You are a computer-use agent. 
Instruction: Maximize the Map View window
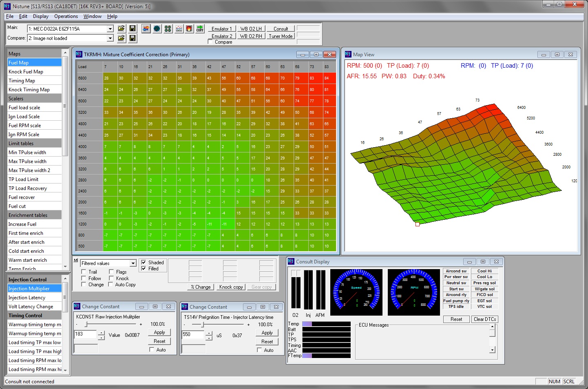557,54
